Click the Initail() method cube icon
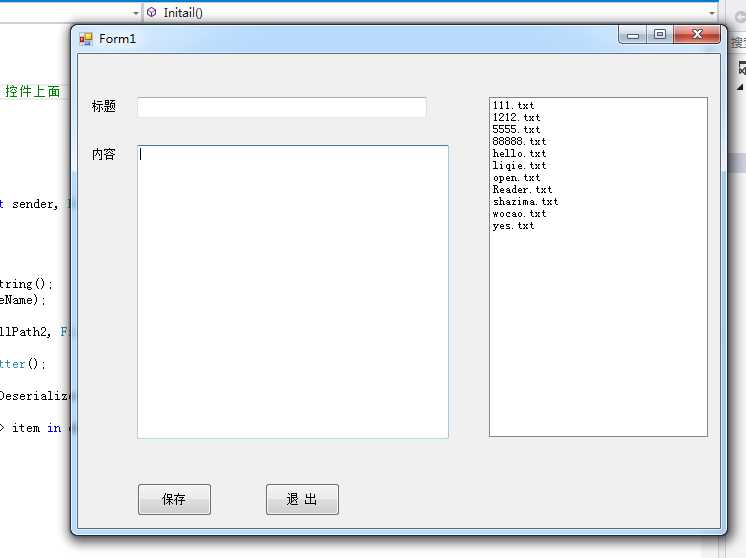 151,12
